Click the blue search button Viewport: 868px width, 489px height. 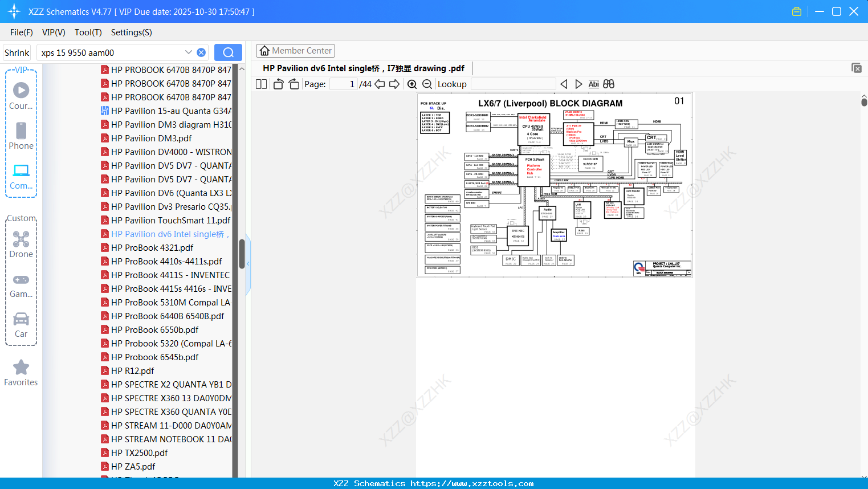(228, 52)
